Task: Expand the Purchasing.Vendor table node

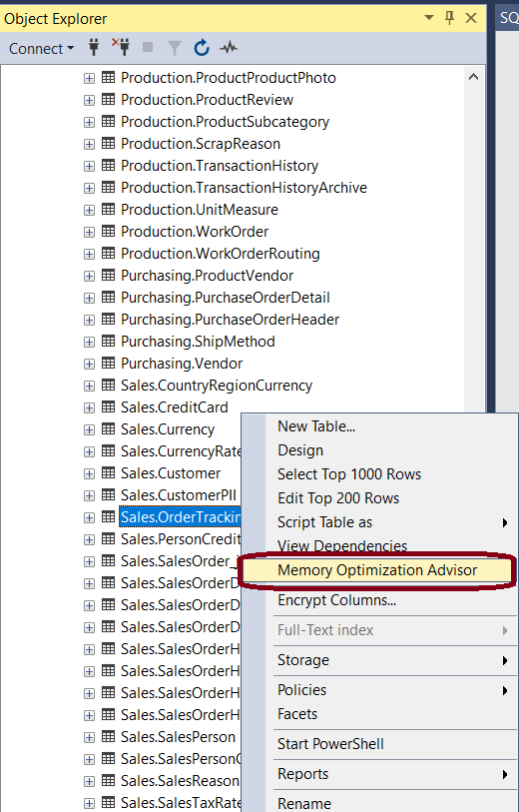Action: (x=89, y=365)
